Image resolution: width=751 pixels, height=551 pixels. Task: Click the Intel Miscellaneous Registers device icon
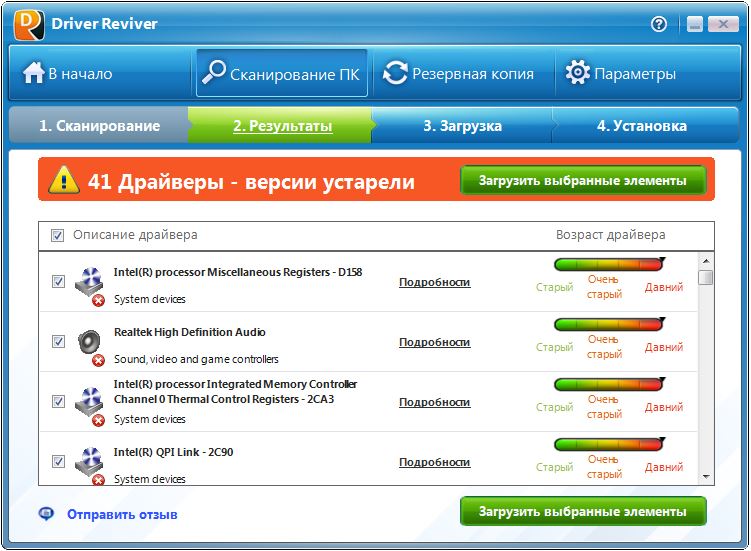[x=90, y=282]
